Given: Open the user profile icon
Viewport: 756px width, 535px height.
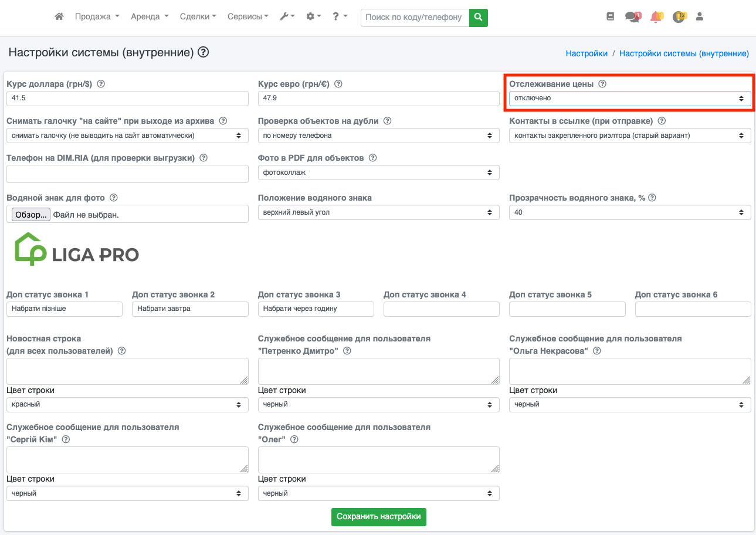Looking at the screenshot, I should tap(699, 17).
